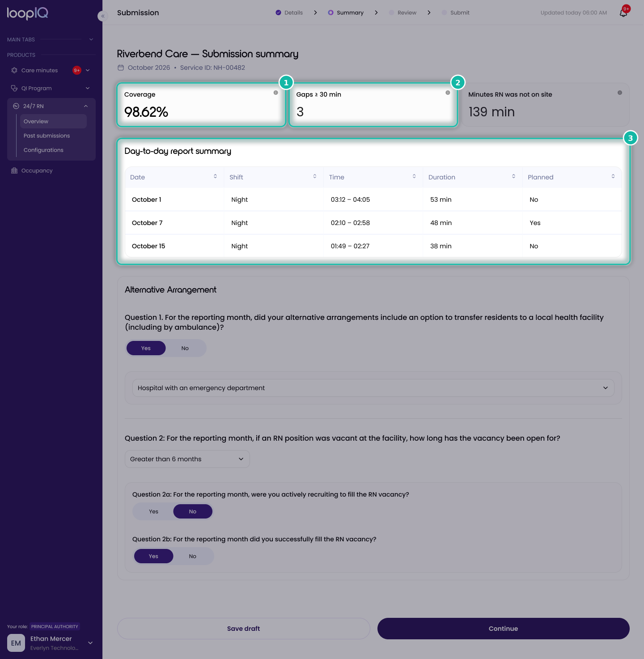Go to the Details step

[x=289, y=13]
